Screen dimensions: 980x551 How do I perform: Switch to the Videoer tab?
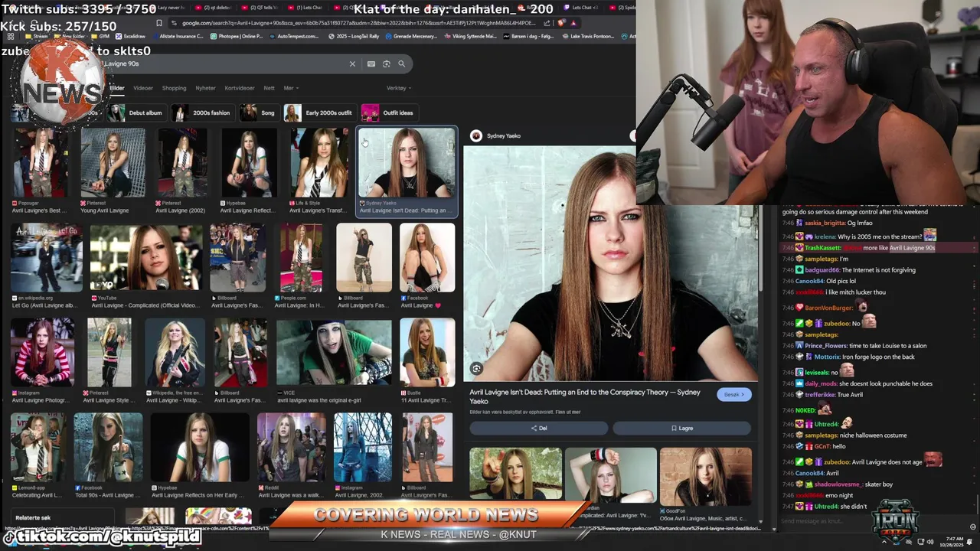coord(143,88)
